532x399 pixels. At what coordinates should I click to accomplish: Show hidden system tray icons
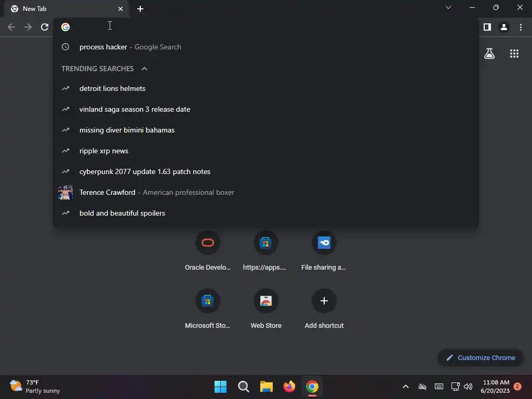(x=405, y=387)
